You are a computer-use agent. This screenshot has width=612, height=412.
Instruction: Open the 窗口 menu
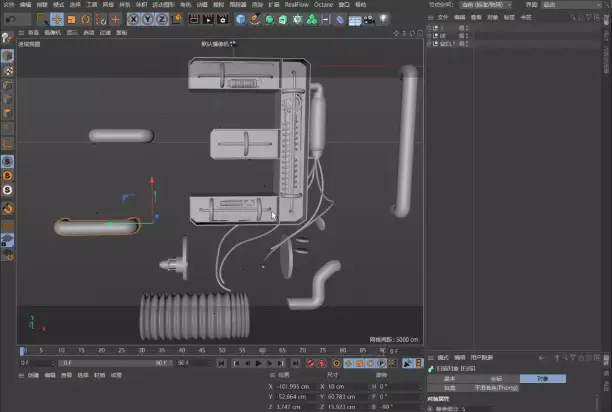(344, 5)
